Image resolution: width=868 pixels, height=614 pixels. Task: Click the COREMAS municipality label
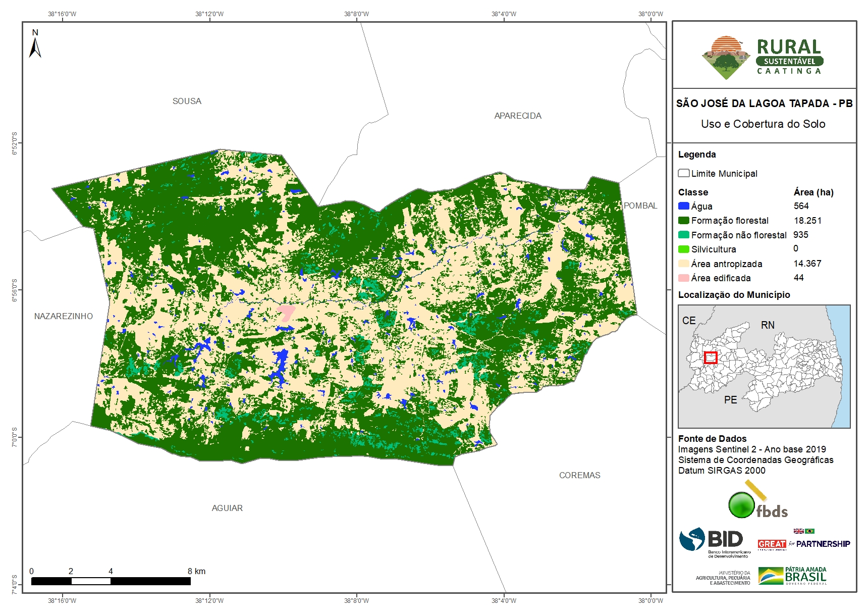pos(579,475)
